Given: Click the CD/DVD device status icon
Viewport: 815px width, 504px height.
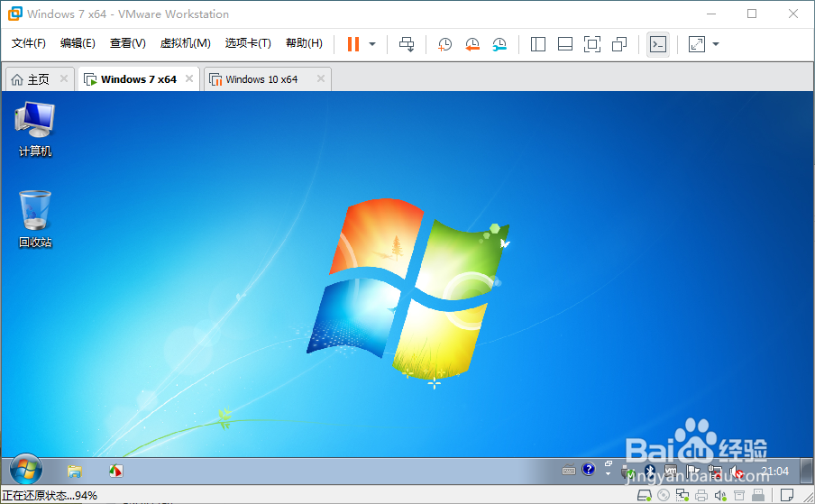Looking at the screenshot, I should 664,495.
